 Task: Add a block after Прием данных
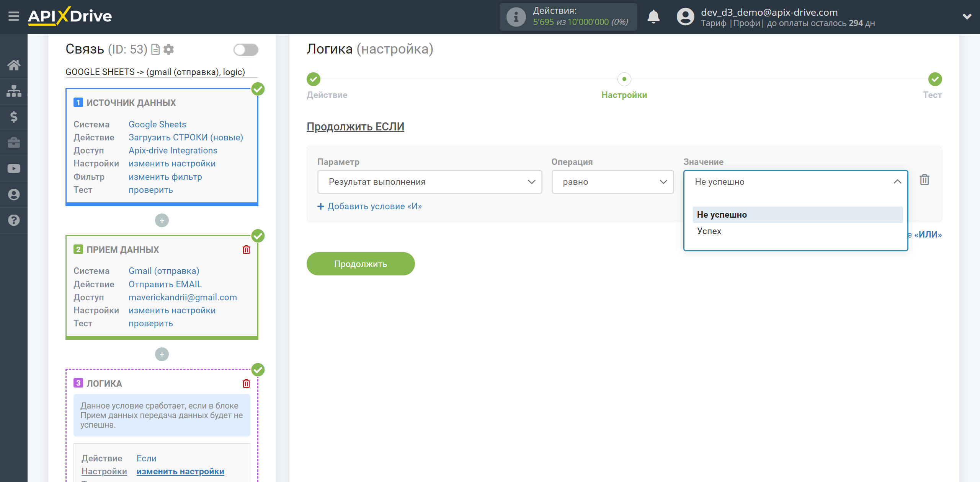pos(162,355)
